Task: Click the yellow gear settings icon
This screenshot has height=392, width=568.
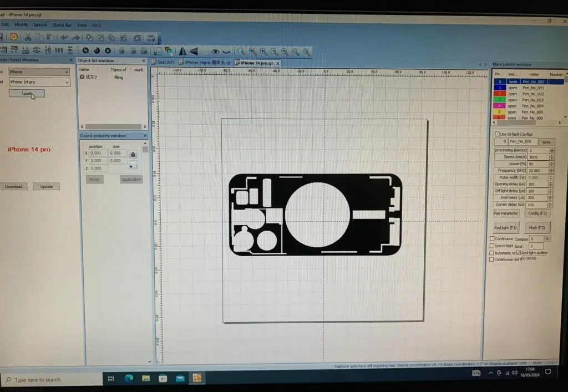Action: (14, 37)
